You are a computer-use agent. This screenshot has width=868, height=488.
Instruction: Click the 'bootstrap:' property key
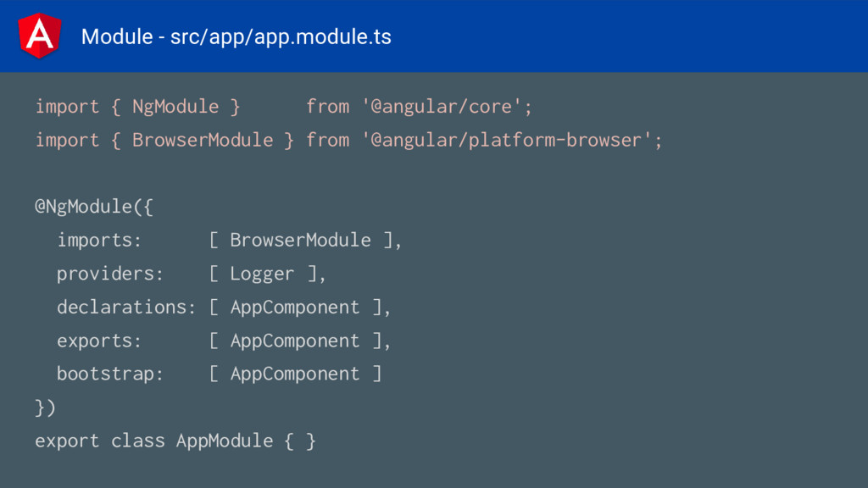pyautogui.click(x=110, y=374)
